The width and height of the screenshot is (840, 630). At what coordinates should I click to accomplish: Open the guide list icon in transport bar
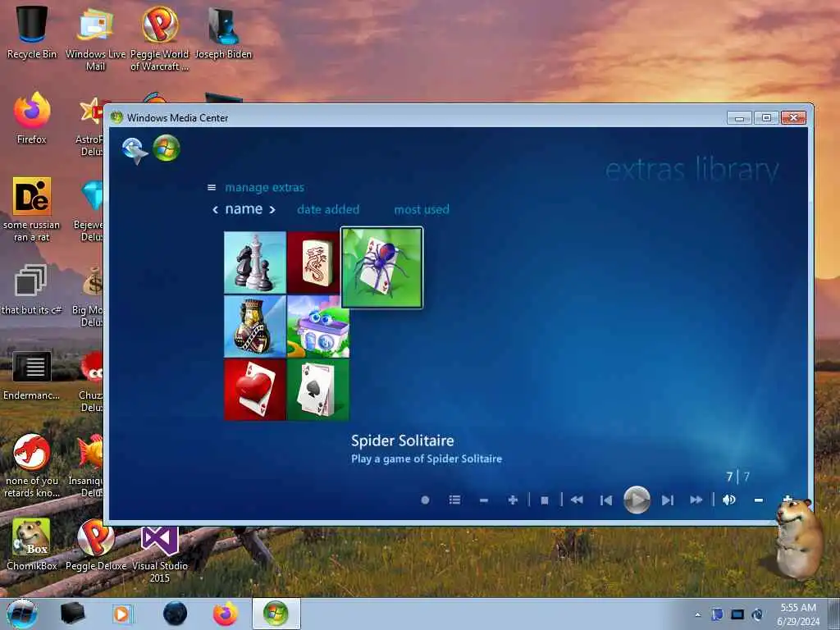click(454, 500)
